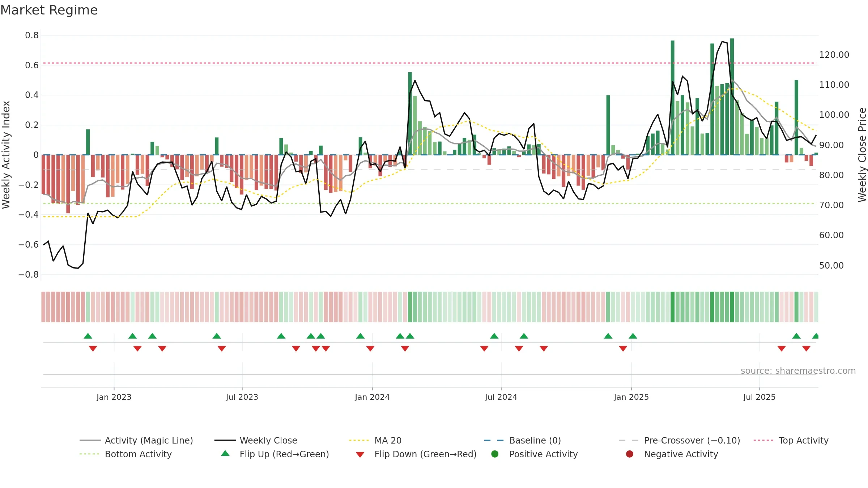Toggle the Baseline (0) legend entry

coord(523,440)
